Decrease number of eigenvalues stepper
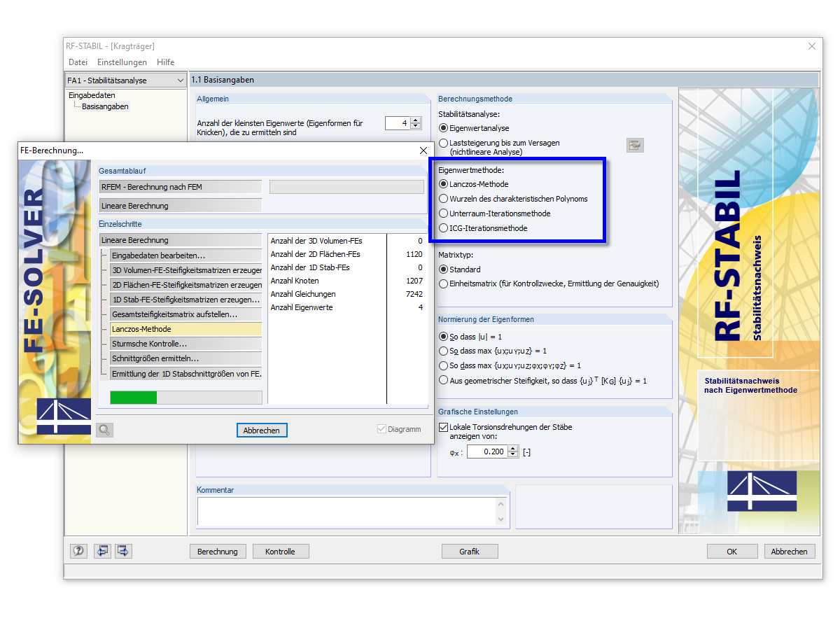840x630 pixels. (416, 127)
